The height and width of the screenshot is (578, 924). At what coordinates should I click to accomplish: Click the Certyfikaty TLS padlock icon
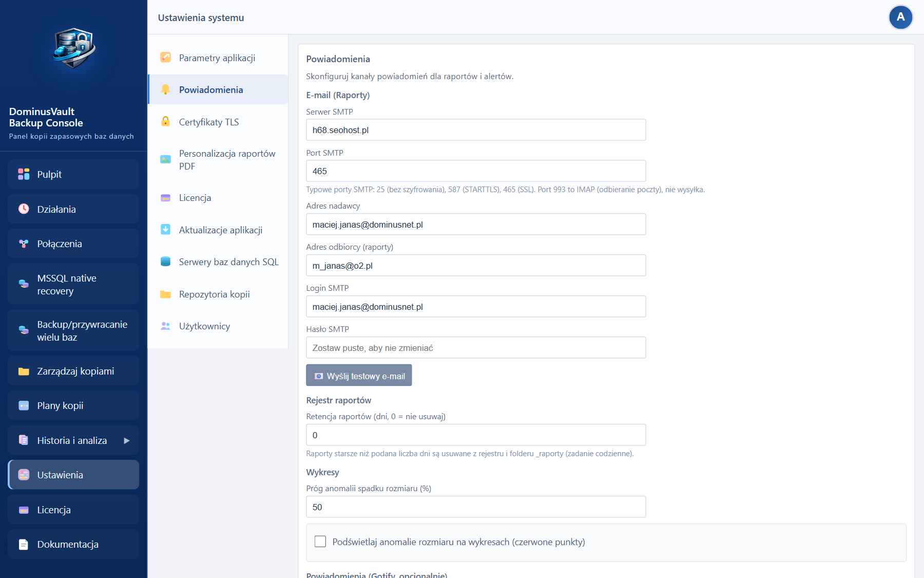(x=165, y=122)
